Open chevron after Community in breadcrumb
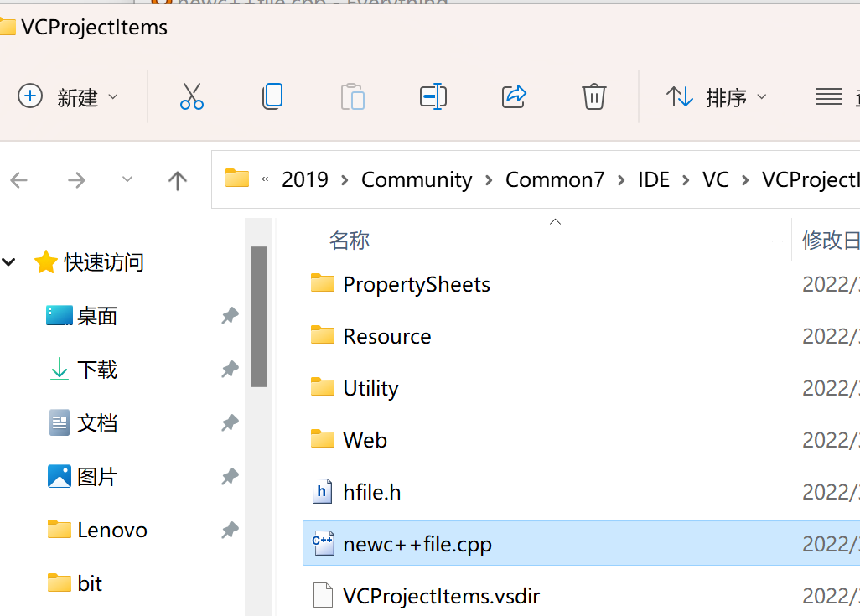Image resolution: width=860 pixels, height=616 pixels. pyautogui.click(x=489, y=180)
